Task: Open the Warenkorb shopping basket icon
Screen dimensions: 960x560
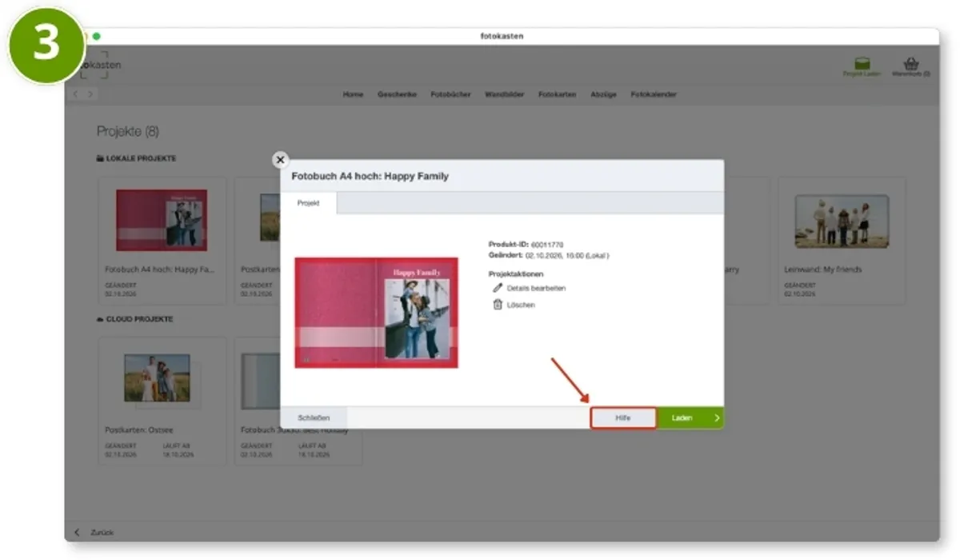Action: tap(910, 64)
